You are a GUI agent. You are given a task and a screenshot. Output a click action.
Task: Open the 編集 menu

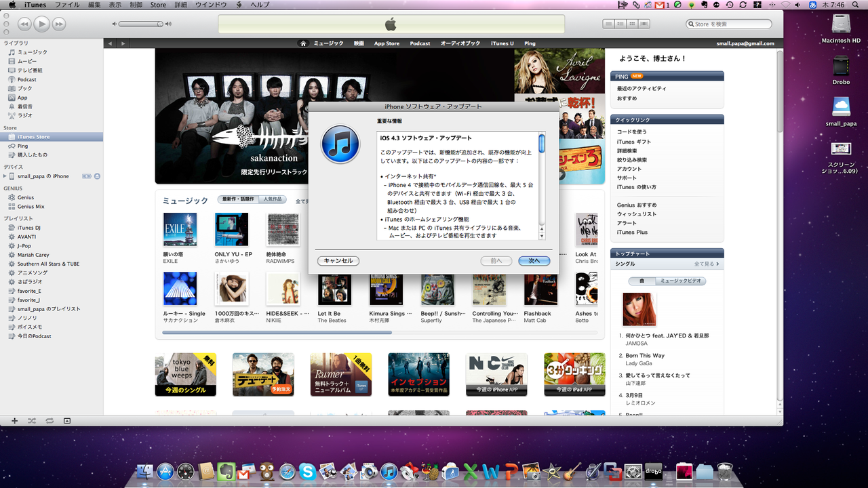(94, 5)
